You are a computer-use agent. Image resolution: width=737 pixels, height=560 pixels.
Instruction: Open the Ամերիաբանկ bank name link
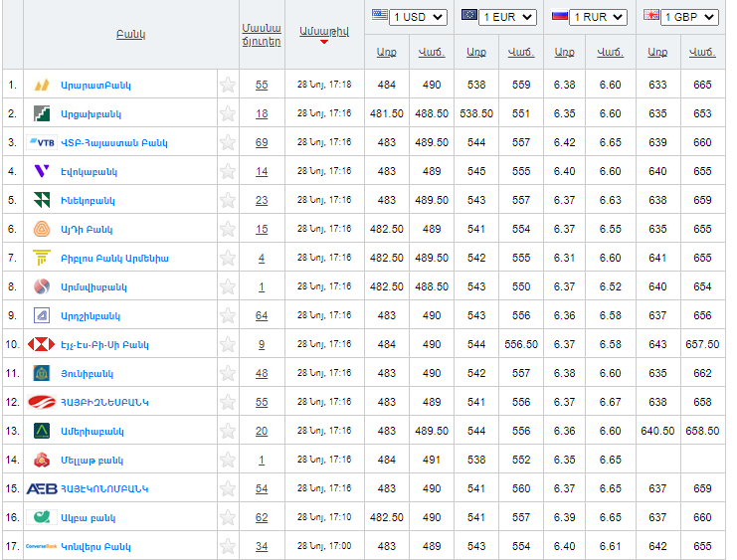click(x=92, y=431)
